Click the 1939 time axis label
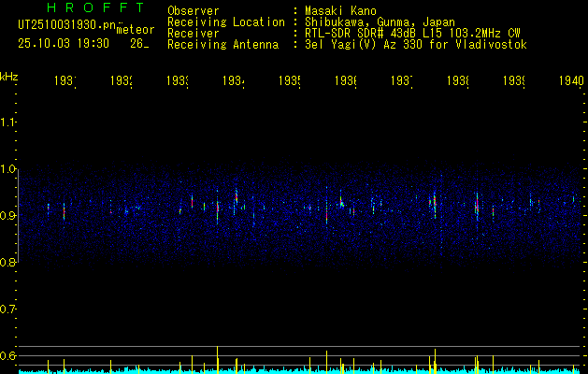 coord(514,81)
